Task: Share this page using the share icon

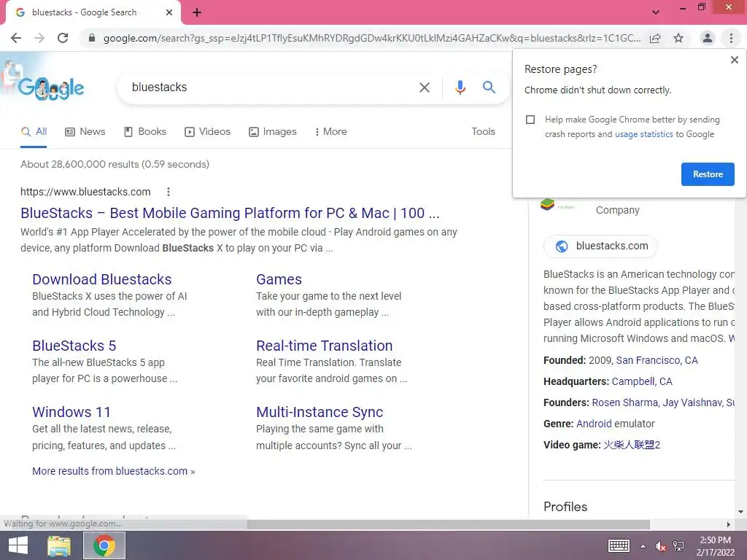Action: 655,38
